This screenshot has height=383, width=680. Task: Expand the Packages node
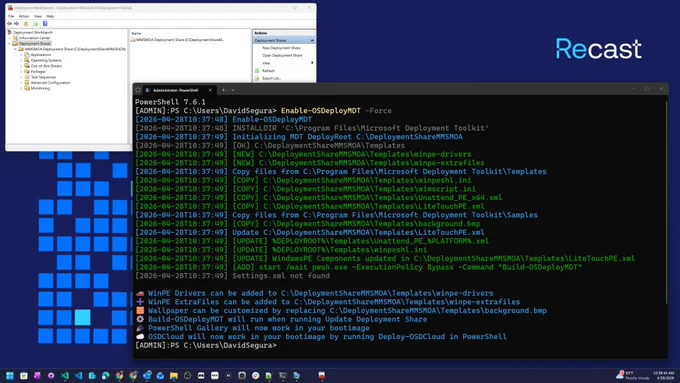(x=21, y=72)
